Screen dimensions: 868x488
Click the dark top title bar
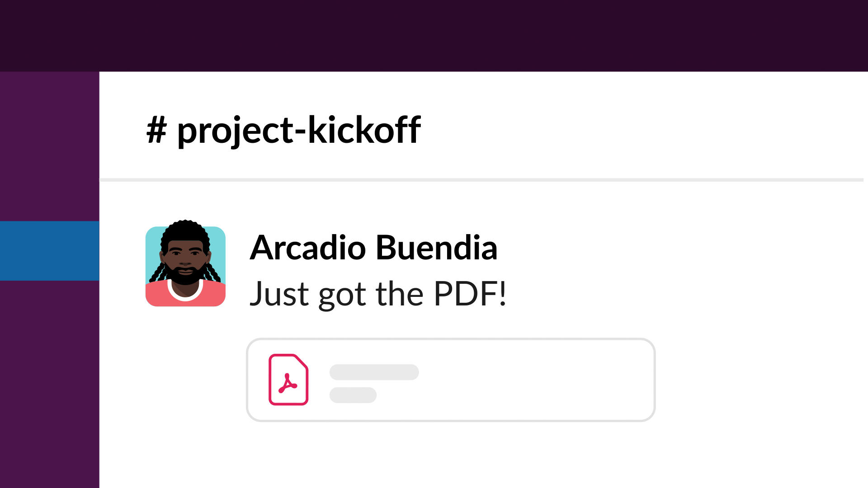[434, 36]
